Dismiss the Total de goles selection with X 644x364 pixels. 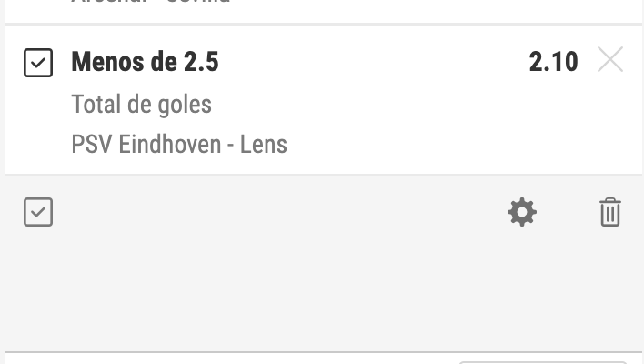click(610, 59)
